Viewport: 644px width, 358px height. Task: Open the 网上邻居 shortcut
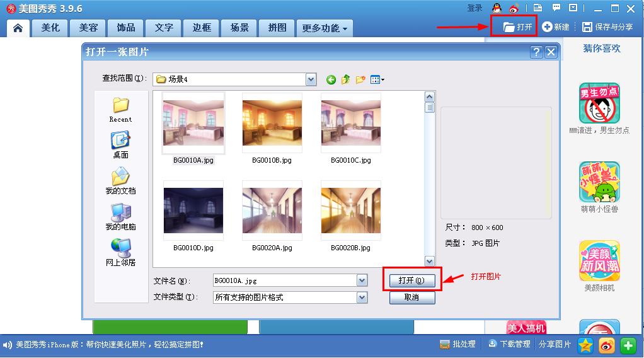[x=120, y=252]
